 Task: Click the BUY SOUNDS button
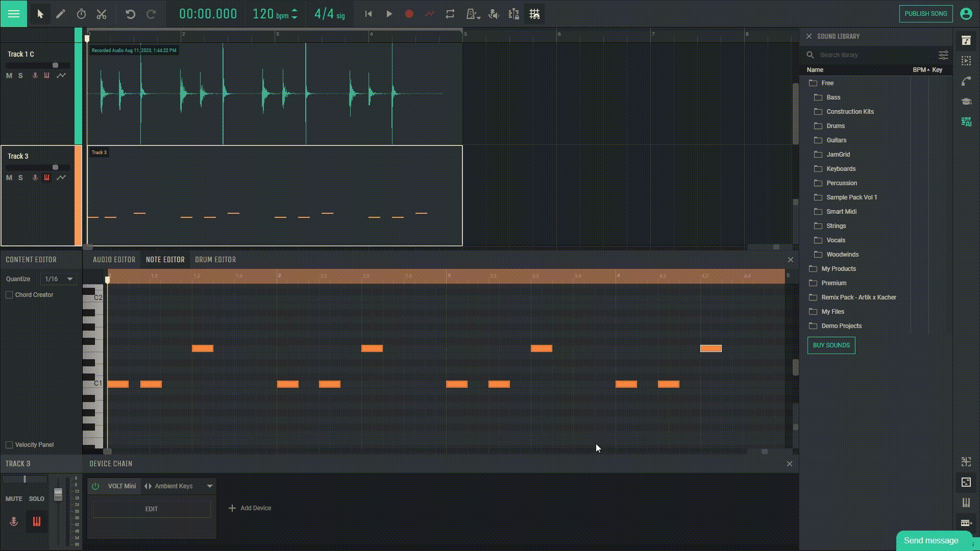[831, 345]
